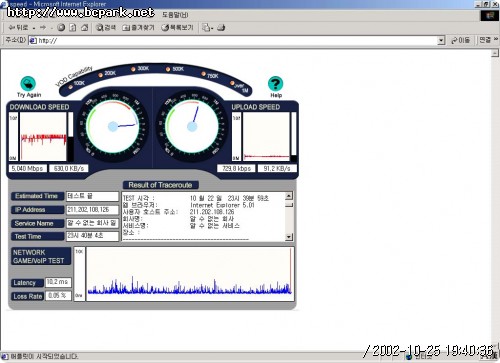Open the Mail toolbar dropdown

pos(208,28)
